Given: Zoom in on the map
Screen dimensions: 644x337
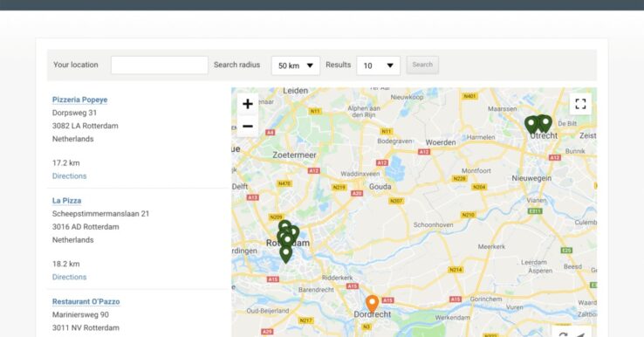Looking at the screenshot, I should pyautogui.click(x=248, y=104).
